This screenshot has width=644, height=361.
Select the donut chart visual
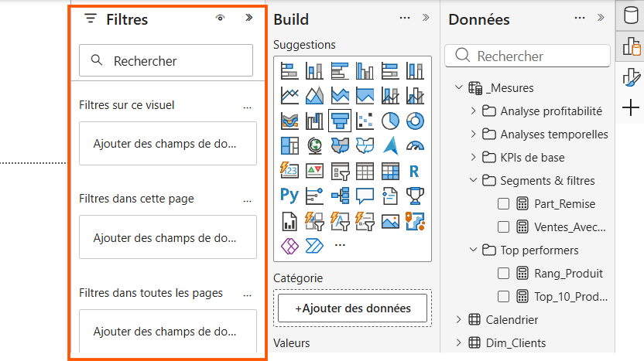pyautogui.click(x=415, y=121)
